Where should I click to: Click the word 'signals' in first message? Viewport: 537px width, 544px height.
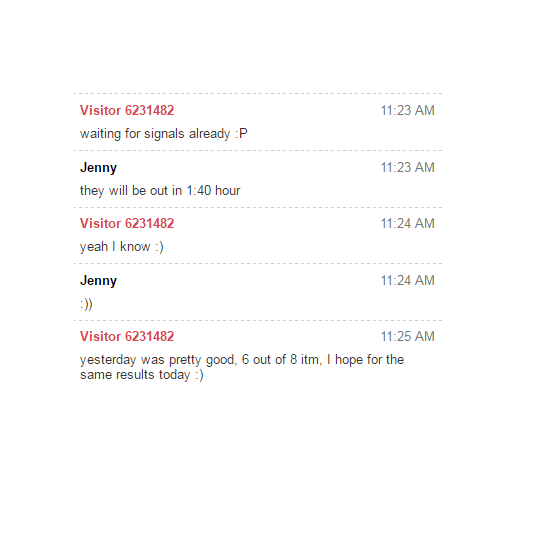(x=164, y=134)
